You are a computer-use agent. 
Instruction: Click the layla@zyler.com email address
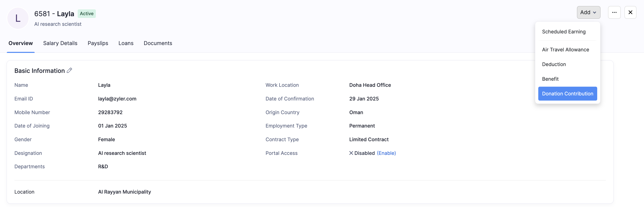[x=117, y=99]
